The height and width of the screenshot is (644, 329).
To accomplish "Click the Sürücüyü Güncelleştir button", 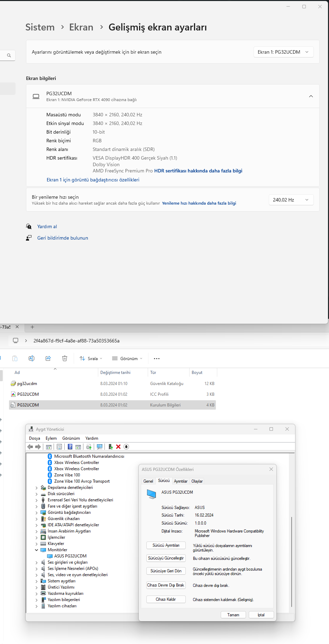I will coord(166,558).
